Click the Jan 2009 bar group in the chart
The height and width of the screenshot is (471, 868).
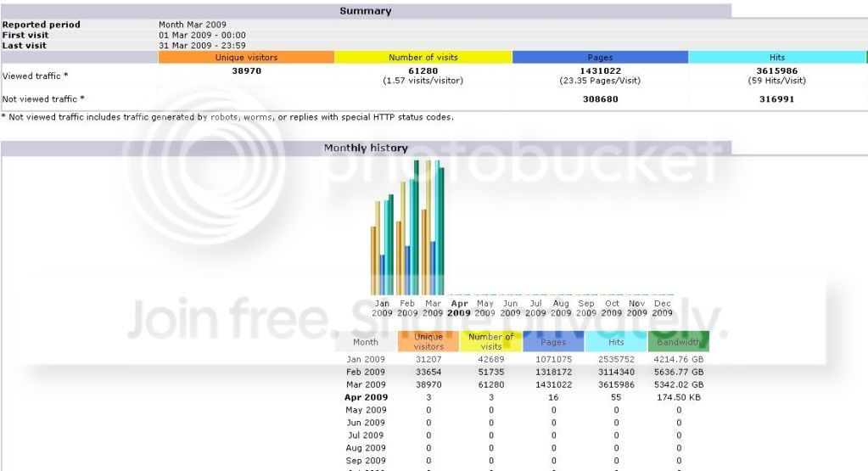(x=382, y=244)
